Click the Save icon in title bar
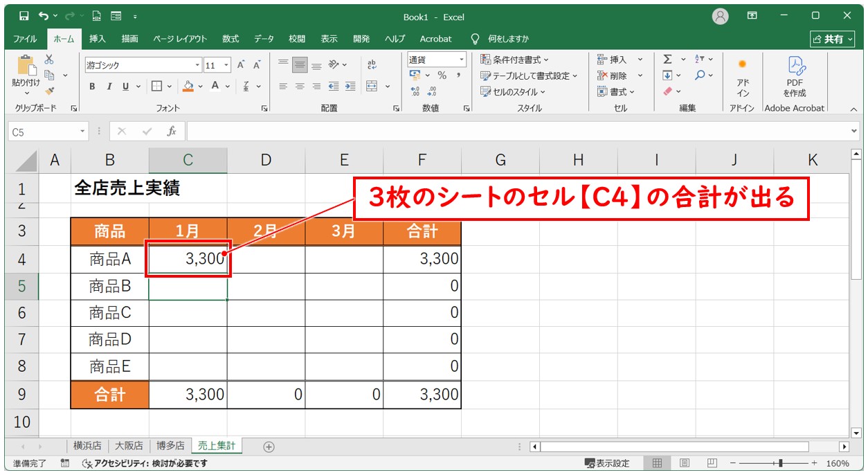The height and width of the screenshot is (475, 868). [24, 16]
